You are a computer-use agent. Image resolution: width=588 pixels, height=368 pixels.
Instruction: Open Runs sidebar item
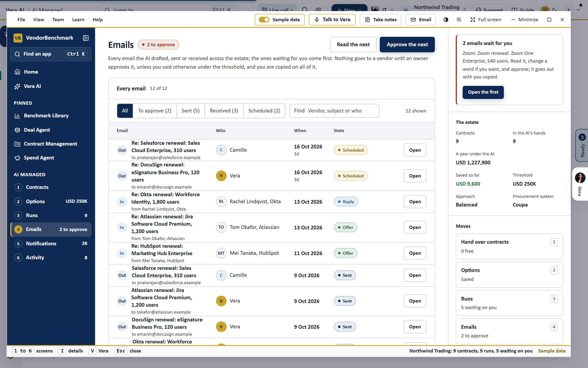click(x=51, y=215)
